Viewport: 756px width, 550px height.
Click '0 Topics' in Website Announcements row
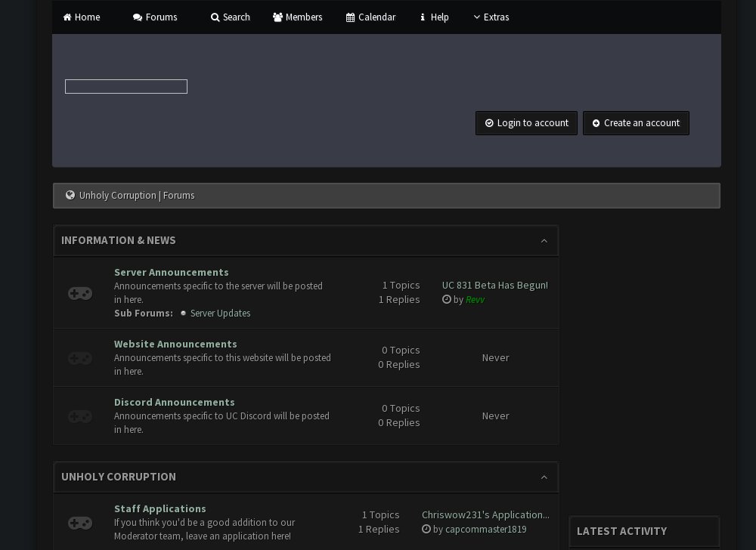401,350
